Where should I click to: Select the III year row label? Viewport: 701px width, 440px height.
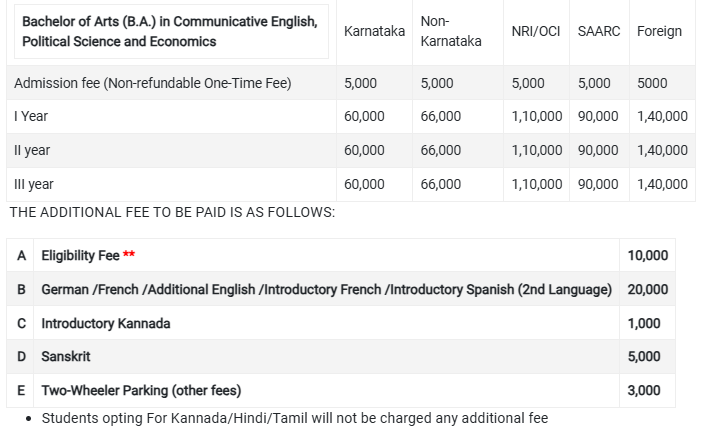[34, 184]
